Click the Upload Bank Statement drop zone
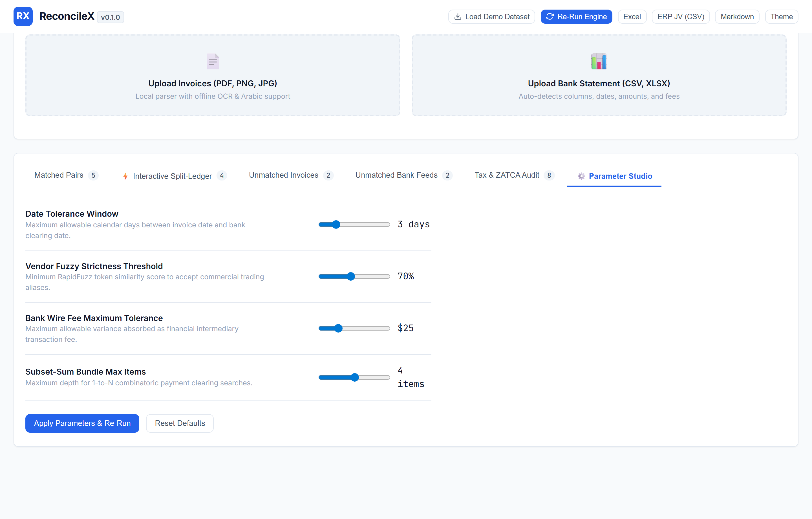The width and height of the screenshot is (812, 519). tap(599, 75)
